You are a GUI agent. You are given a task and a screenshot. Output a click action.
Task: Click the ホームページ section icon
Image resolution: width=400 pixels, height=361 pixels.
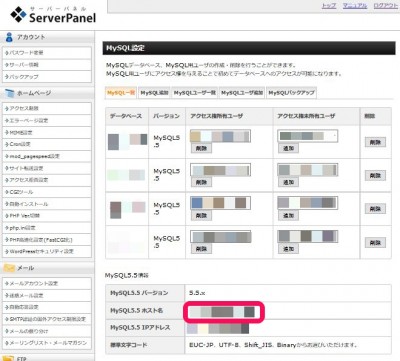coord(9,93)
